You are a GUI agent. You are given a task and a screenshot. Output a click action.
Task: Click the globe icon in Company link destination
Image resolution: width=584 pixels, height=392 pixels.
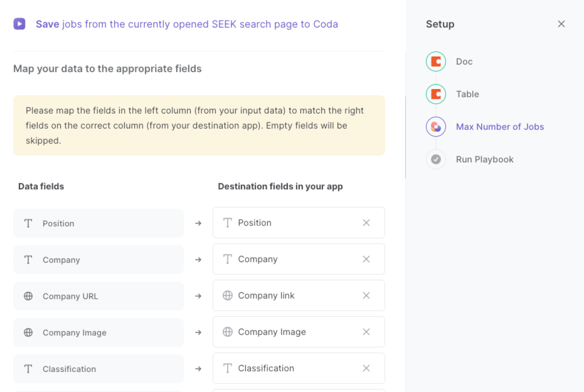pyautogui.click(x=228, y=295)
